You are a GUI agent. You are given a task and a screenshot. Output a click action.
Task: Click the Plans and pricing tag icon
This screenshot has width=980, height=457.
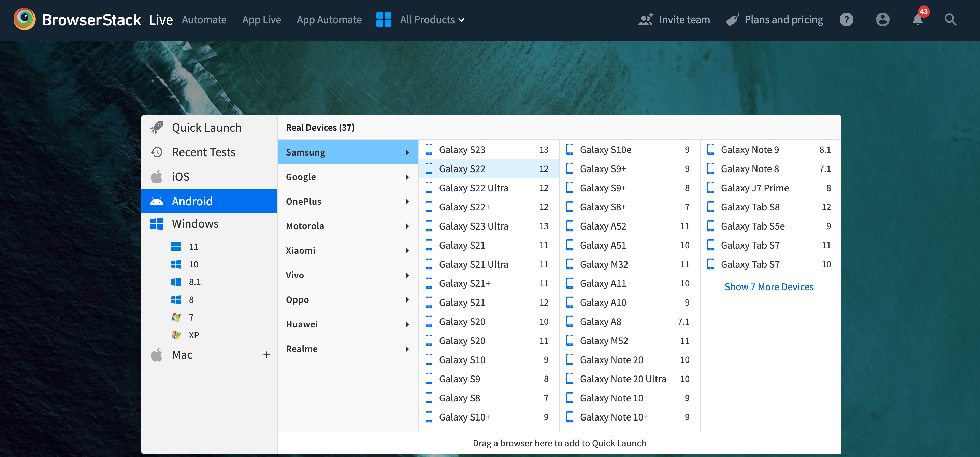point(732,19)
